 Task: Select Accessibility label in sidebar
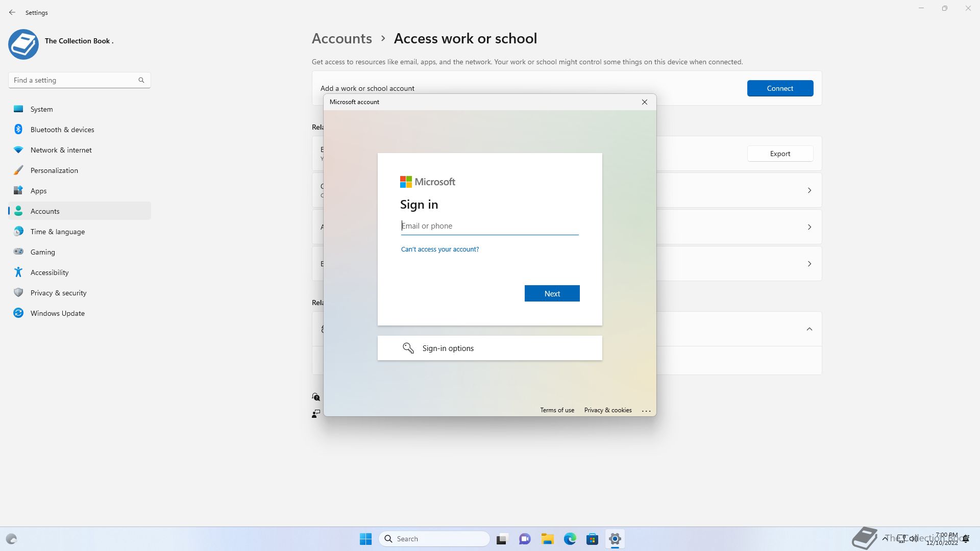(x=50, y=272)
